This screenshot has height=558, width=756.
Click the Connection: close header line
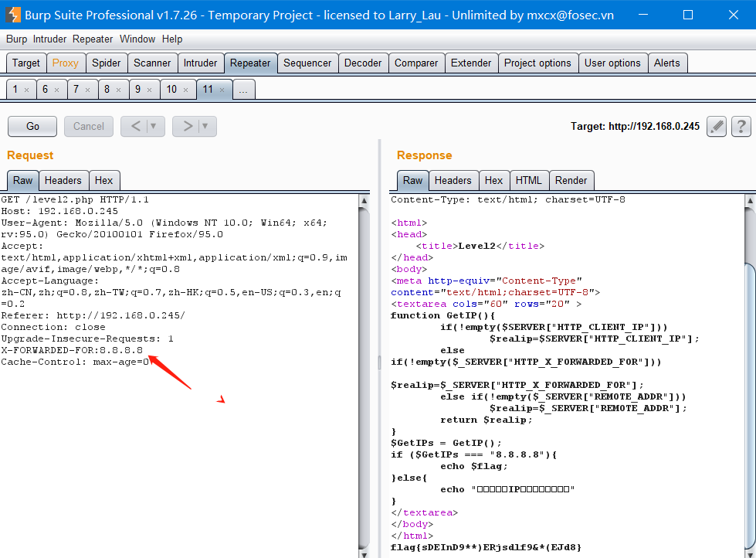point(53,327)
